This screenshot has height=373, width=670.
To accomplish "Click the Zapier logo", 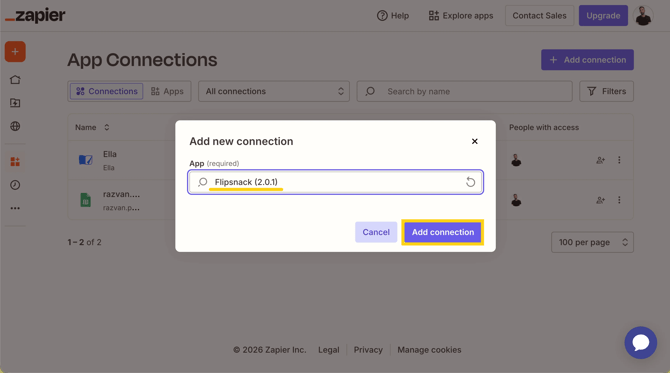I will (x=35, y=16).
